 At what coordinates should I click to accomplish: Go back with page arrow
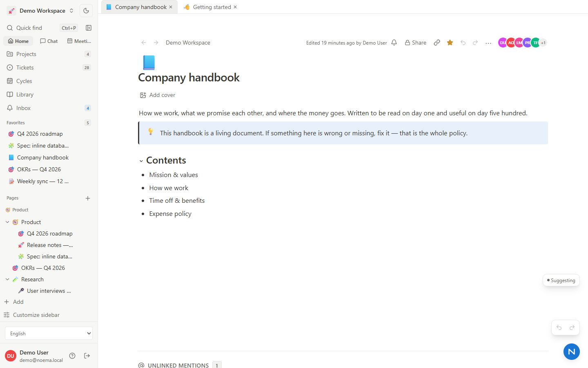tap(144, 43)
